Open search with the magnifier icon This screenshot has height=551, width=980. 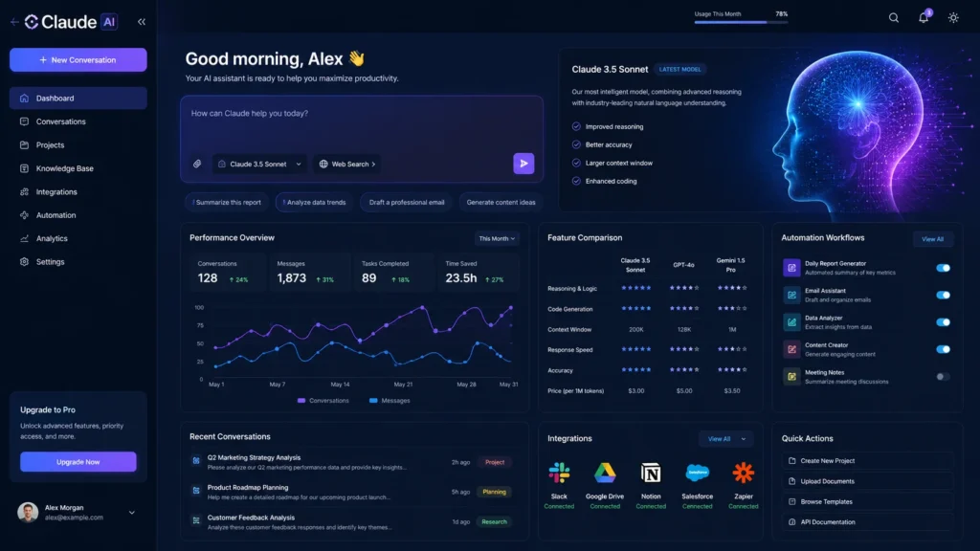(894, 18)
